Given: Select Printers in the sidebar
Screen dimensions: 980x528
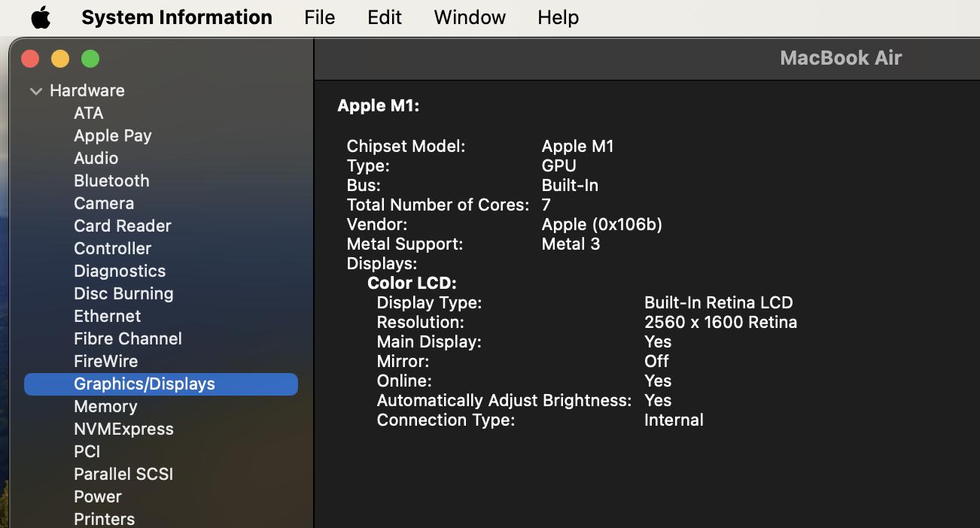Looking at the screenshot, I should 104,519.
